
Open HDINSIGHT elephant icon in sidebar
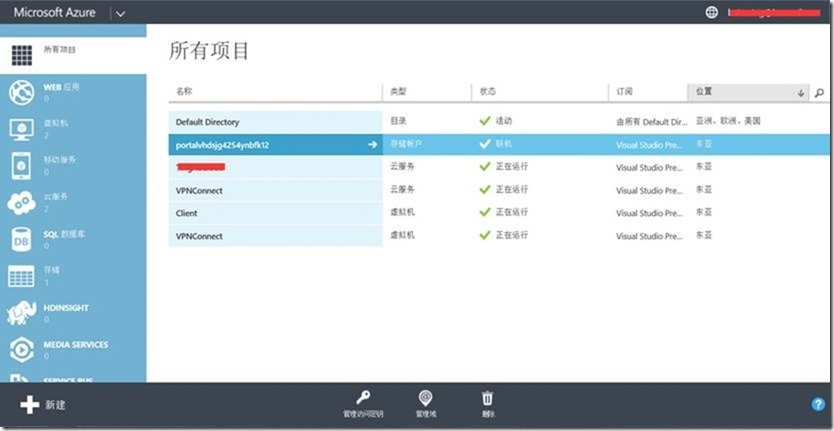coord(22,312)
